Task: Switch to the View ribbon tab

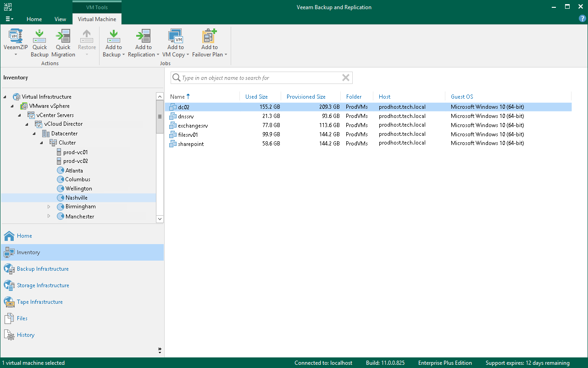Action: pos(60,19)
